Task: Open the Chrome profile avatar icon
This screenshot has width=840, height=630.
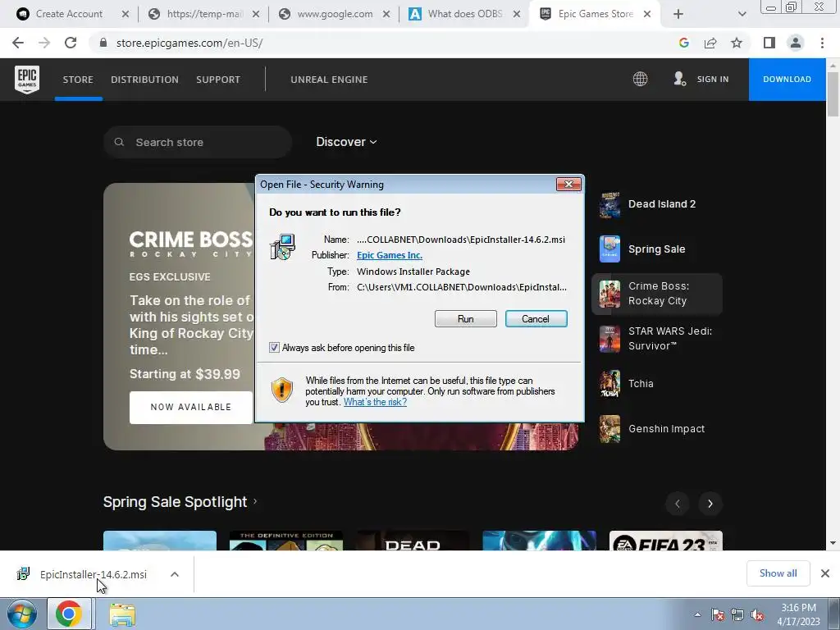Action: point(796,43)
